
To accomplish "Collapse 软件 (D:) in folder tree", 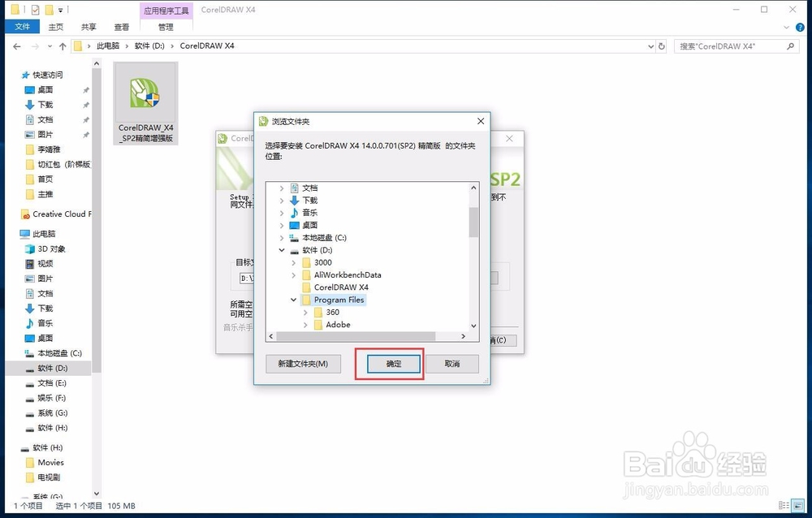I will tap(282, 250).
